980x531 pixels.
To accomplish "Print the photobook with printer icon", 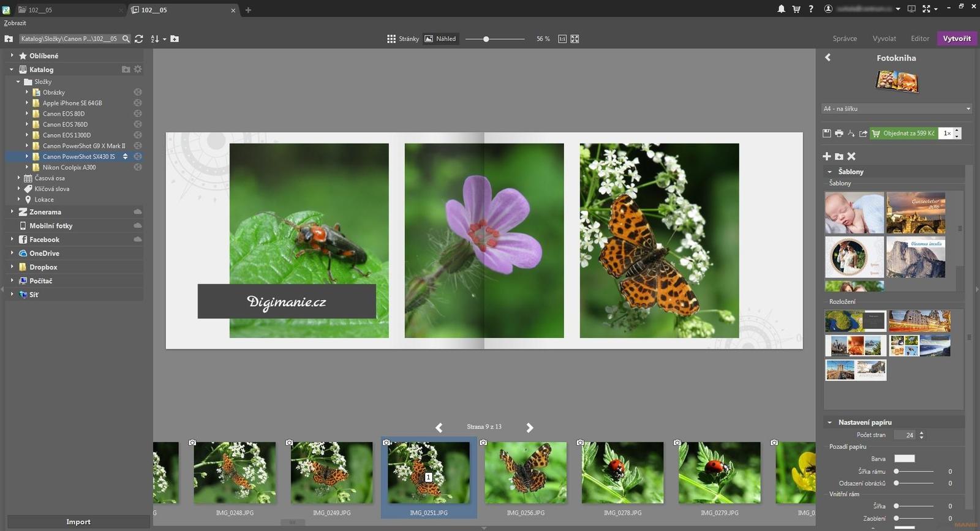I will 839,134.
